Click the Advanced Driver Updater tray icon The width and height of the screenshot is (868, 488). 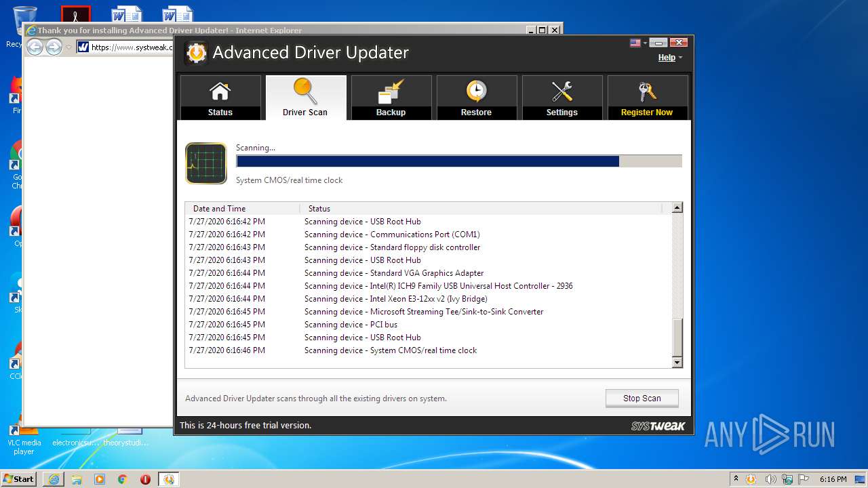coord(751,479)
